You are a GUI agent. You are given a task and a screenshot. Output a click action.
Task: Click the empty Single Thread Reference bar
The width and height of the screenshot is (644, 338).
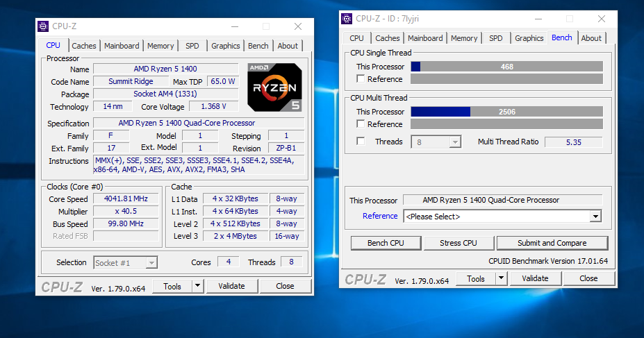(x=507, y=78)
